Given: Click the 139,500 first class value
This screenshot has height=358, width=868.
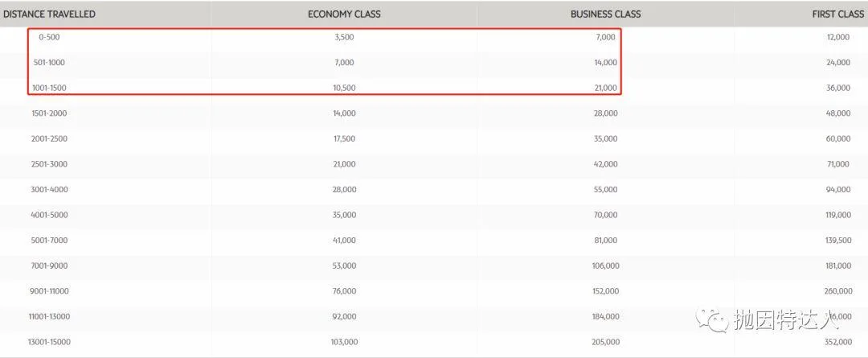Looking at the screenshot, I should (836, 240).
